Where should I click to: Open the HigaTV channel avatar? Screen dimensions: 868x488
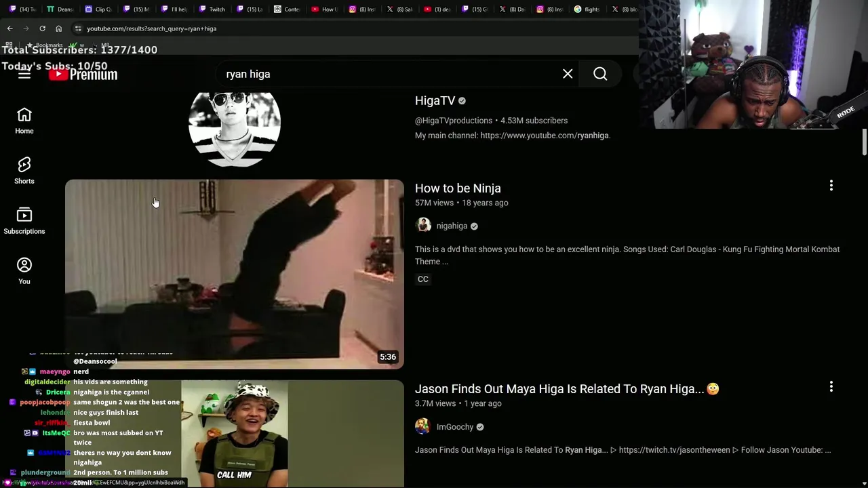tap(235, 129)
